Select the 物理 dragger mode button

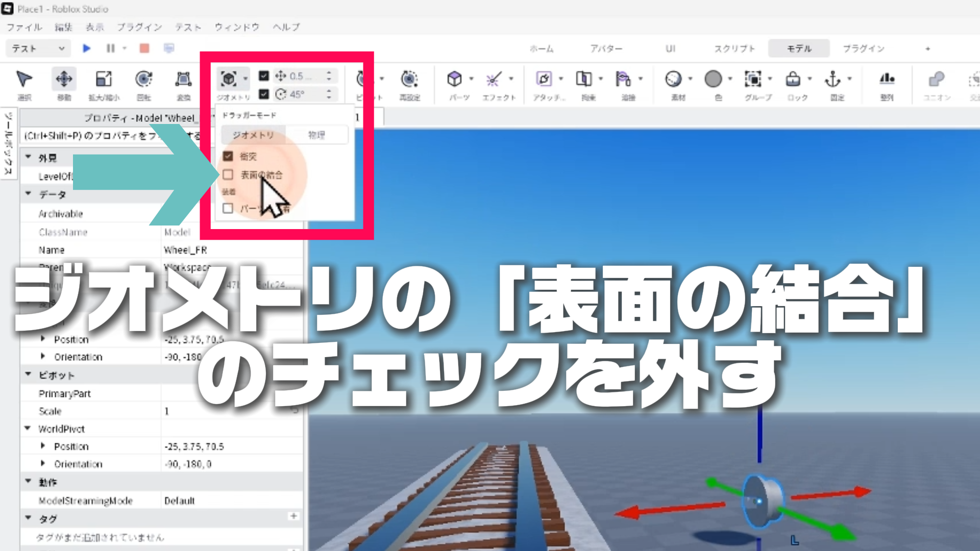pos(316,135)
